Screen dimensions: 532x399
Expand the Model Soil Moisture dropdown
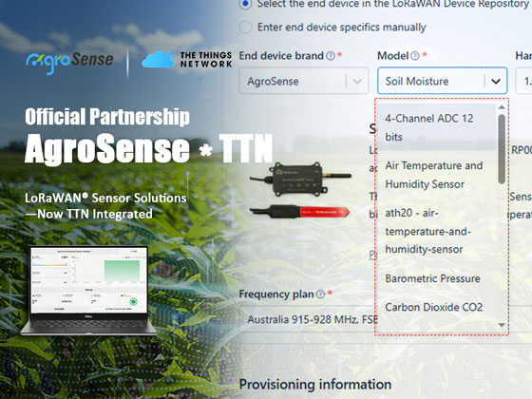(442, 81)
